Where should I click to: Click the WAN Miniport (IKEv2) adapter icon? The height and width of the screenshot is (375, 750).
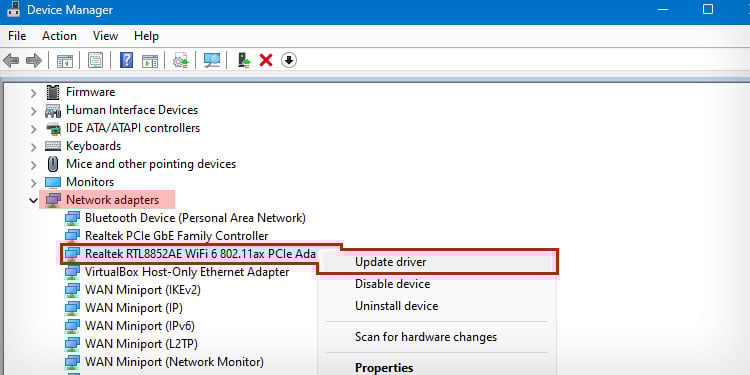pos(72,290)
